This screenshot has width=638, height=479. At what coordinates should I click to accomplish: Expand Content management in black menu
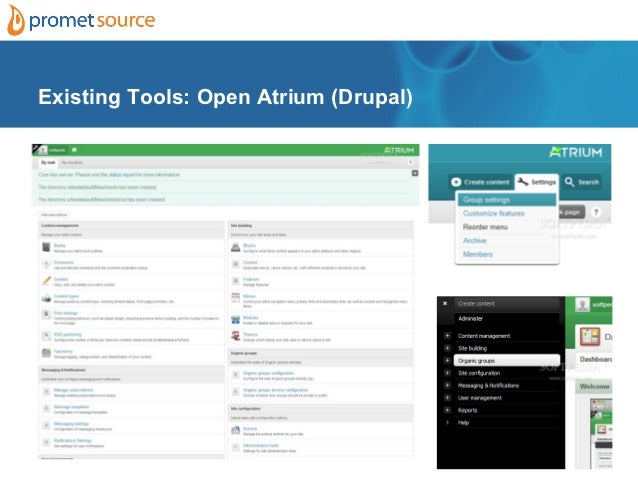pos(447,336)
